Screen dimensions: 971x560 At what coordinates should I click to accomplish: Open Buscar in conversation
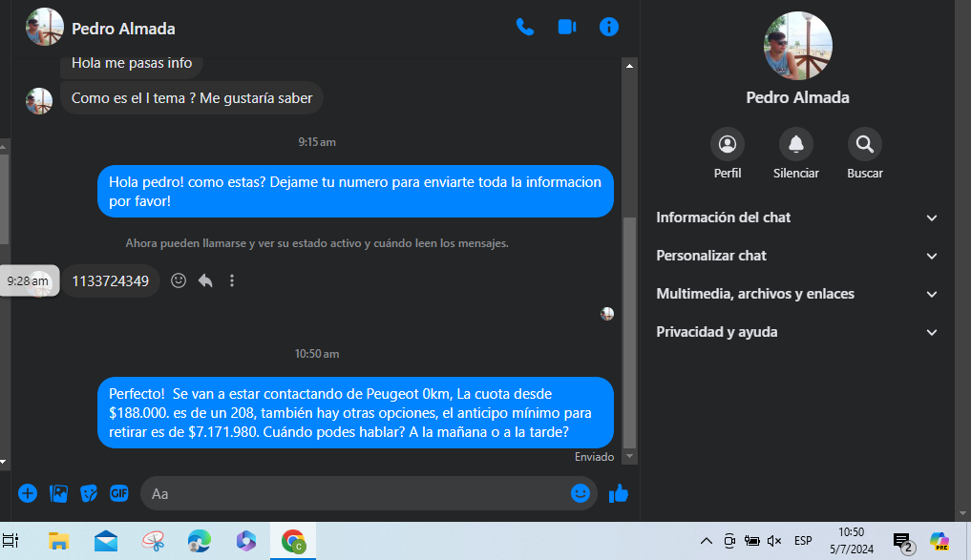[x=864, y=144]
